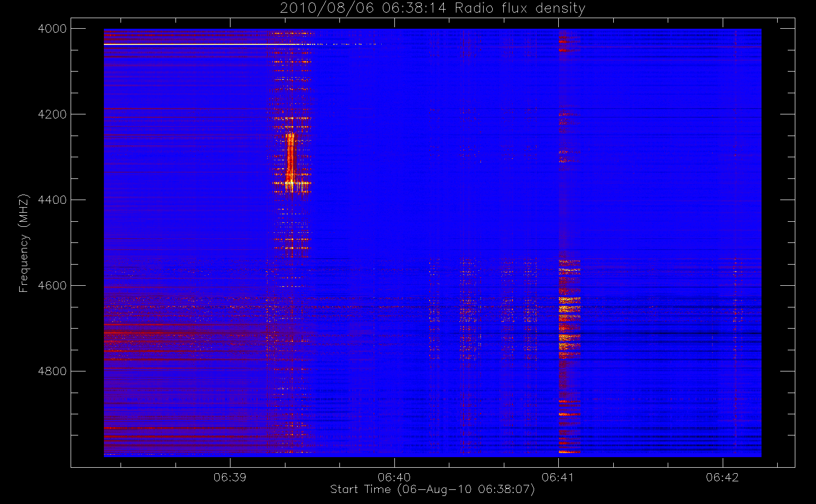Click the 'Frequency (MHZ)' axis label
The height and width of the screenshot is (504, 816).
(x=23, y=243)
